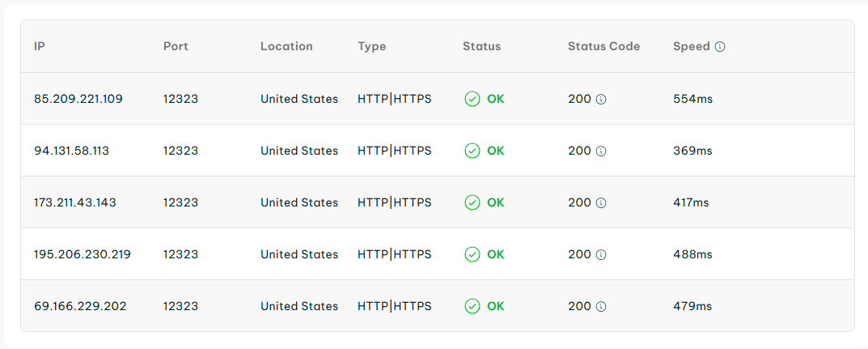
Task: Open status code info for 173.211.43.143 row
Action: (600, 203)
